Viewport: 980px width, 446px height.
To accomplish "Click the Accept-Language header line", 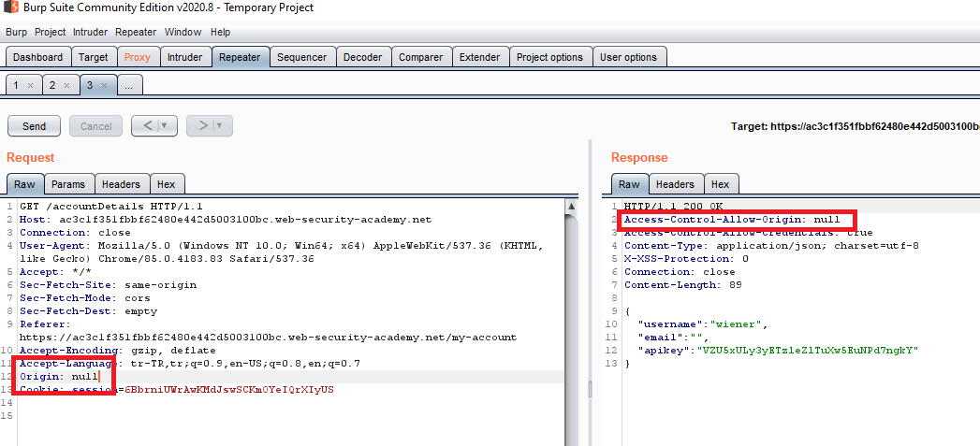I will pos(190,364).
